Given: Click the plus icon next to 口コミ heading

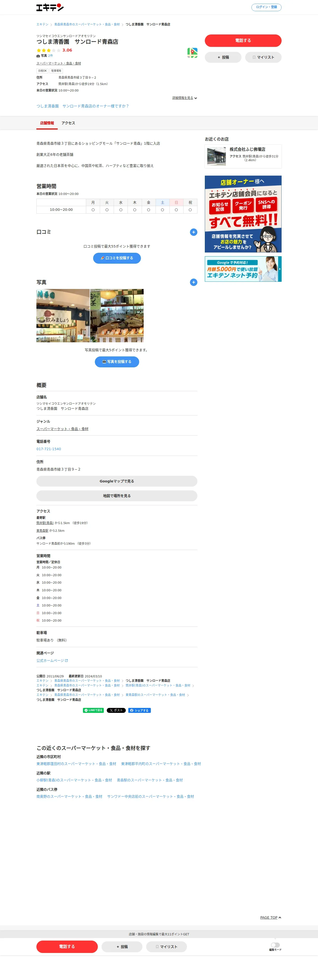Looking at the screenshot, I should tap(193, 232).
